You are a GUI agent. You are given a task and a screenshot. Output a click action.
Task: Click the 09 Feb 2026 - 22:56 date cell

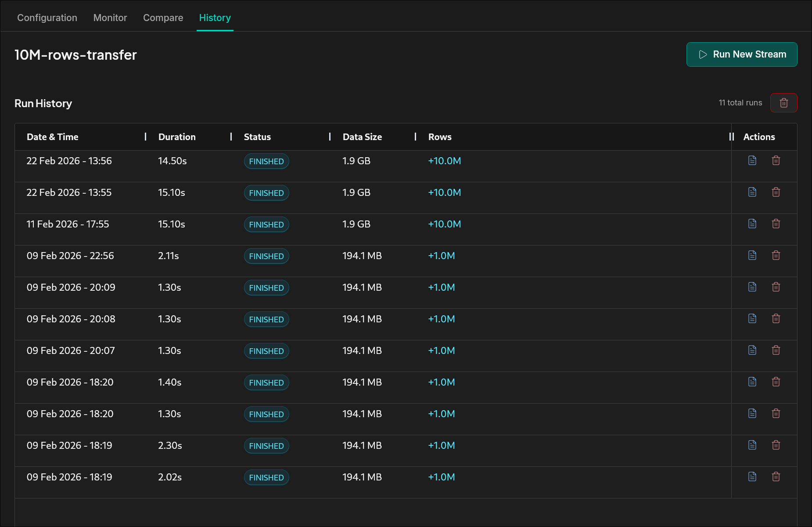pos(70,256)
